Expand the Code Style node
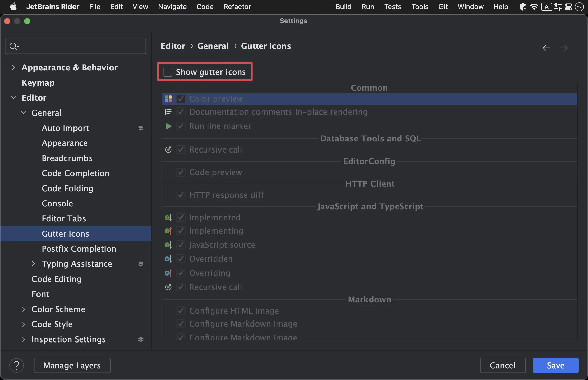The height and width of the screenshot is (380, 588). pos(23,324)
